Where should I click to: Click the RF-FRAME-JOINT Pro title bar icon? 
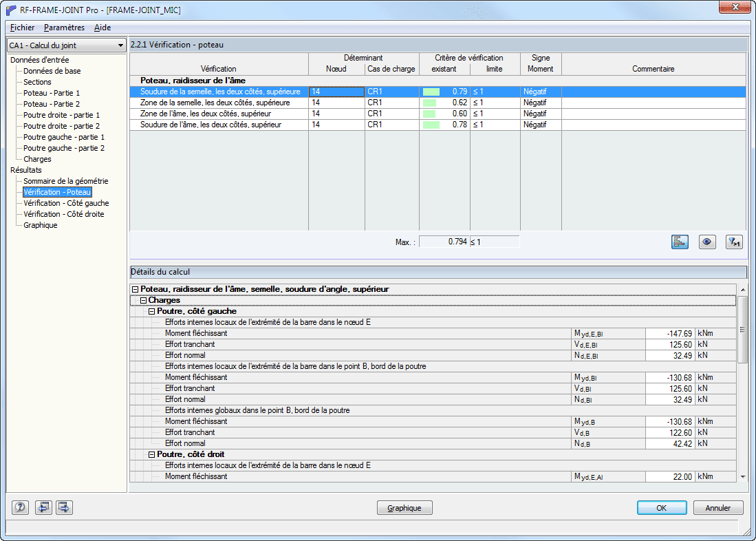point(10,10)
